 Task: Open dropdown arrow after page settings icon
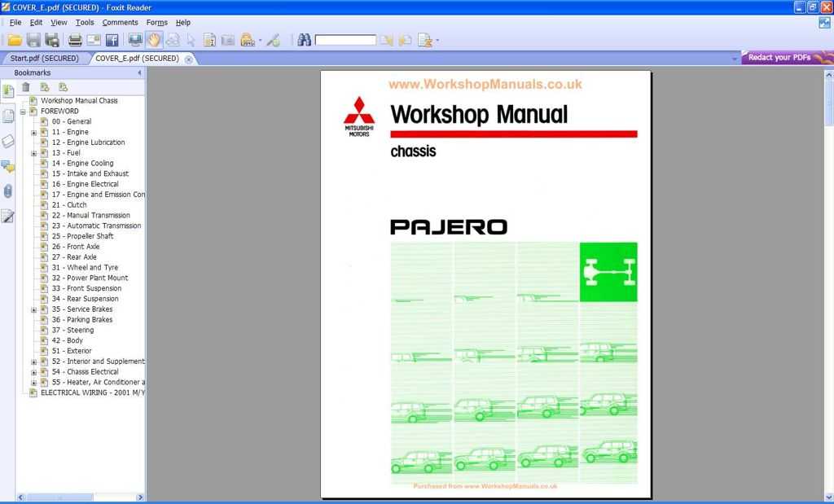pos(437,41)
